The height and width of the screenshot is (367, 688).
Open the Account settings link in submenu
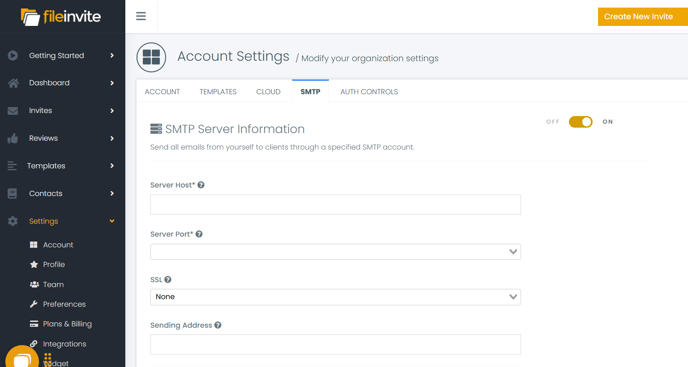point(58,245)
